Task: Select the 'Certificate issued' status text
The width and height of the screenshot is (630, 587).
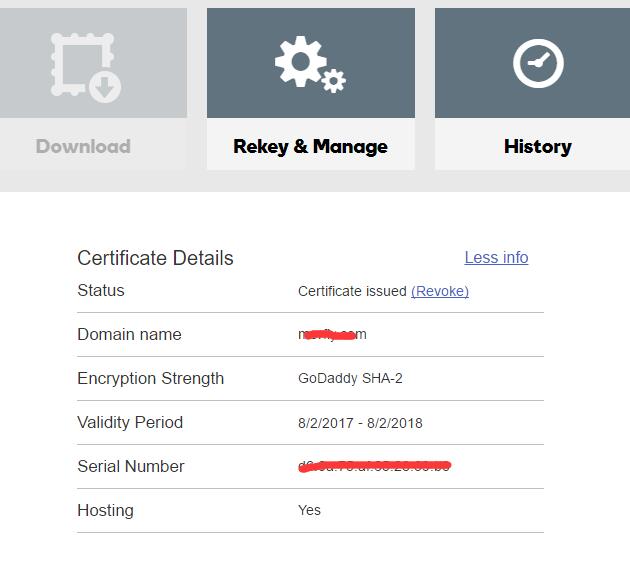Action: (x=352, y=291)
